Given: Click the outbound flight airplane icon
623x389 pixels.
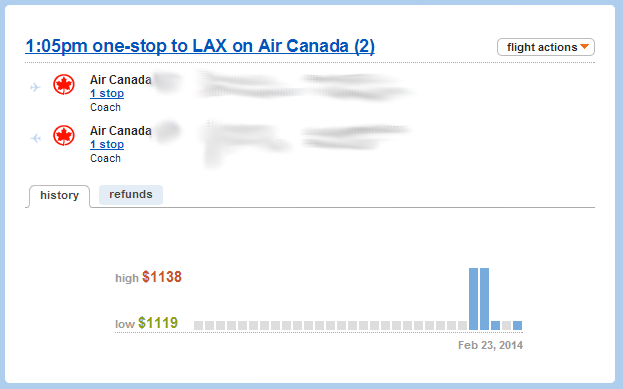Looking at the screenshot, I should click(x=35, y=87).
